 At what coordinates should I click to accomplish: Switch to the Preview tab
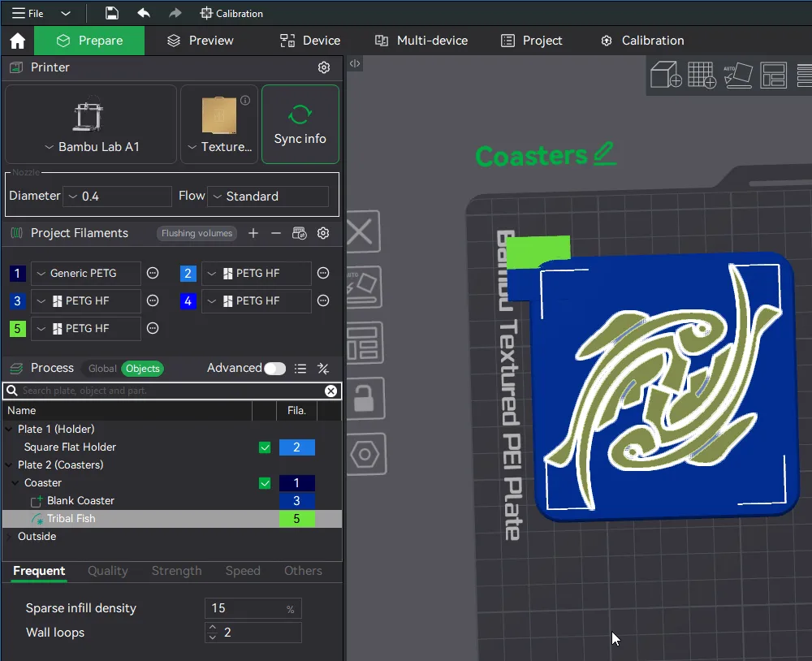coord(201,41)
